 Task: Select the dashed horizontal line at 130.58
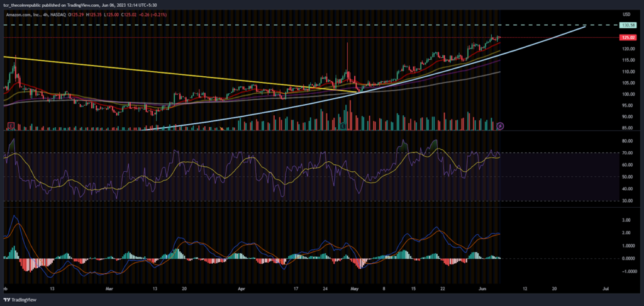(312, 25)
